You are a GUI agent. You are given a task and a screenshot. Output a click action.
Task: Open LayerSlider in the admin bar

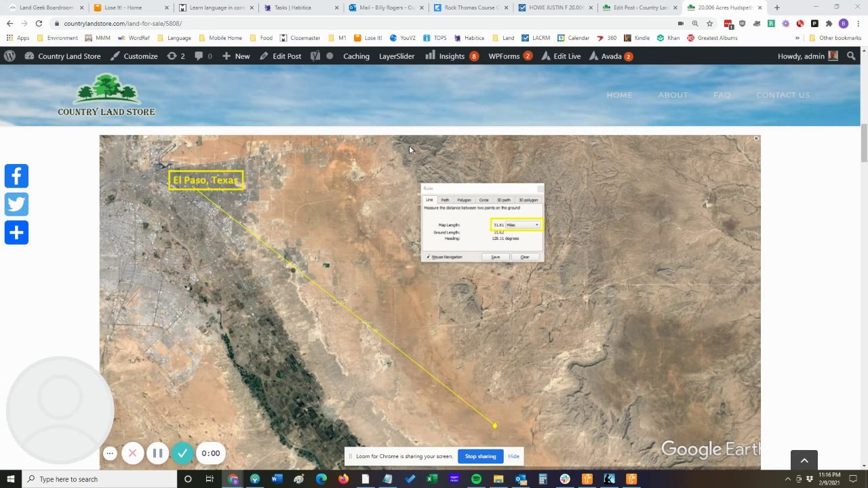click(x=397, y=56)
